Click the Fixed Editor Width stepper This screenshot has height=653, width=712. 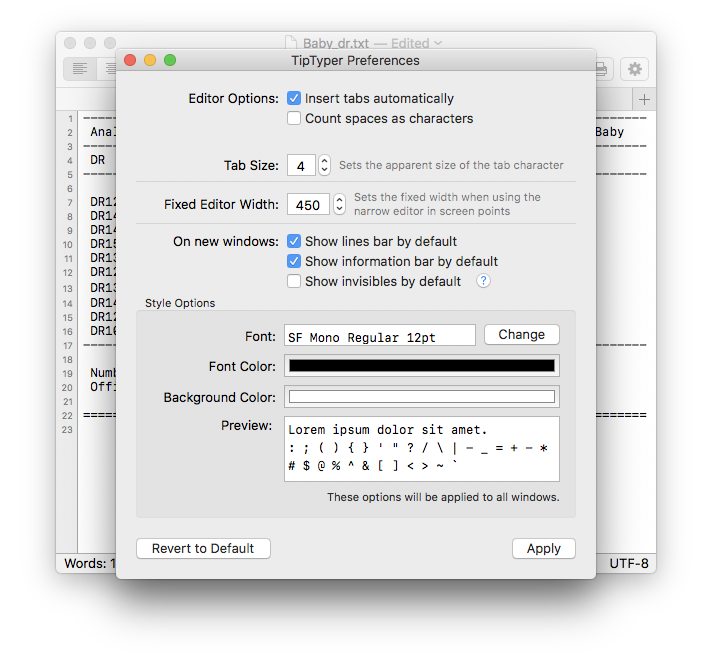pos(339,204)
